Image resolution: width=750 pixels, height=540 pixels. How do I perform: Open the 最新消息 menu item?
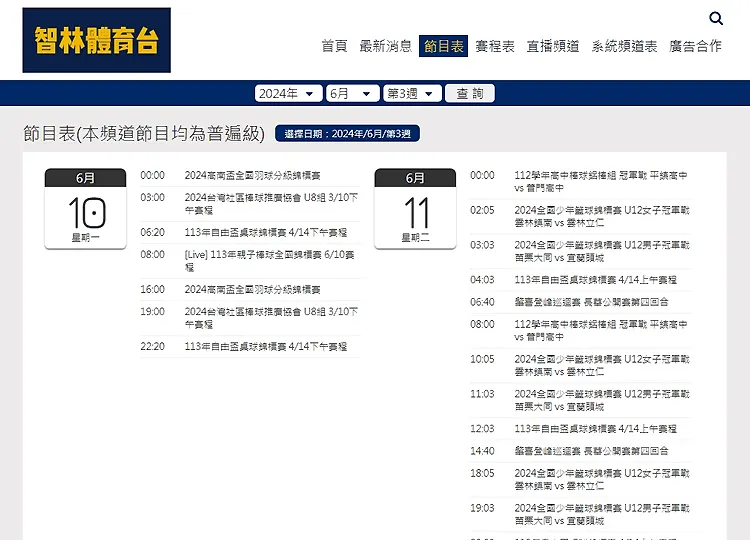point(385,46)
